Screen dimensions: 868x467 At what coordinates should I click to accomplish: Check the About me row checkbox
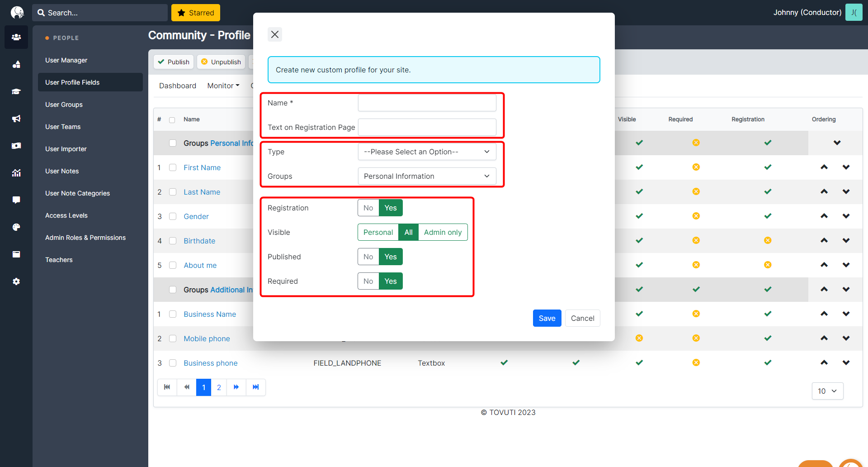(173, 265)
